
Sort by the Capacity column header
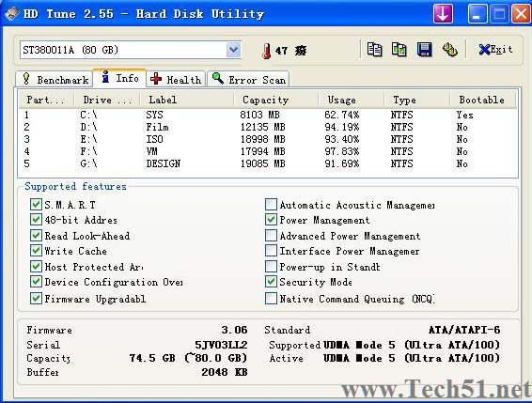[275, 100]
